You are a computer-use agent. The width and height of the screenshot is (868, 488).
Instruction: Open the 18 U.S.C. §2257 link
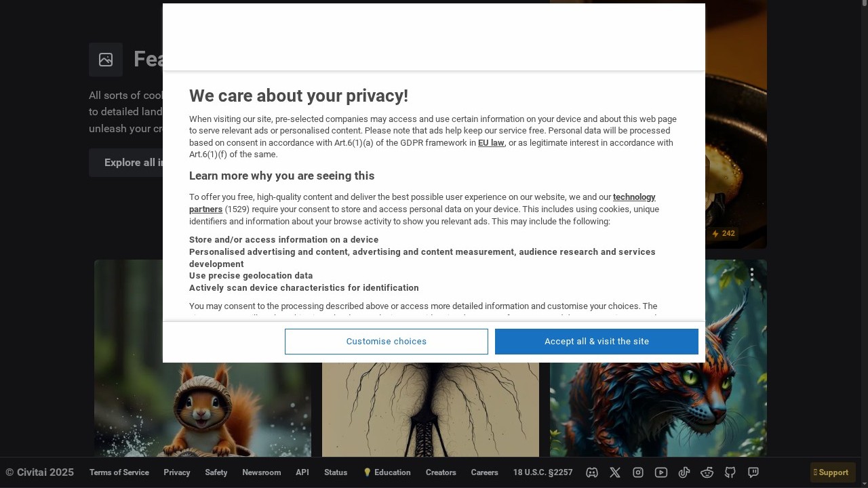pos(542,472)
